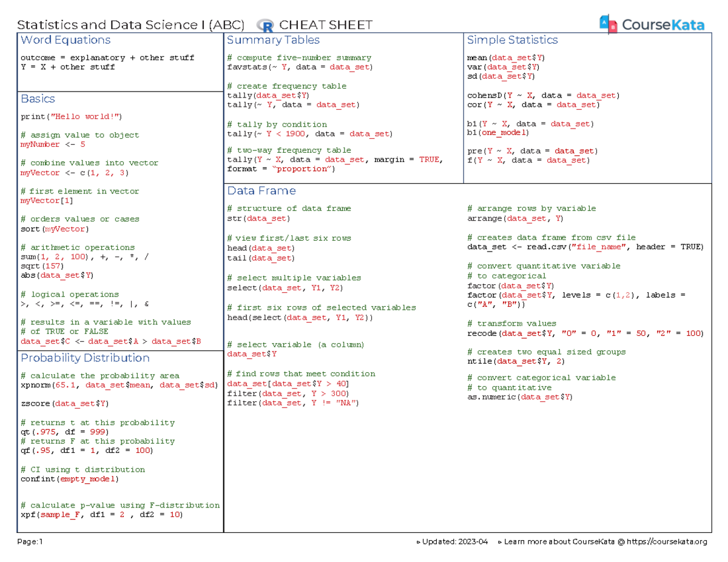The width and height of the screenshot is (728, 562).
Task: Expand the Summary Tables section
Action: [x=272, y=40]
